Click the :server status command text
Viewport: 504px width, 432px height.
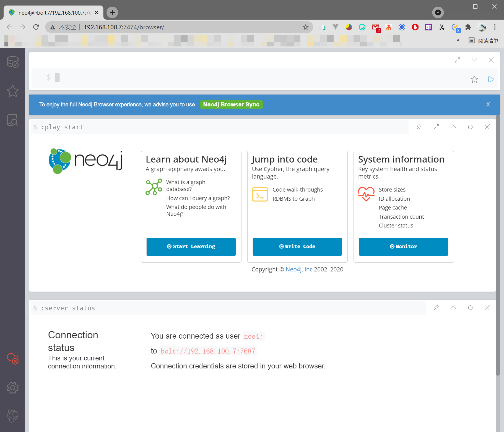tap(68, 308)
